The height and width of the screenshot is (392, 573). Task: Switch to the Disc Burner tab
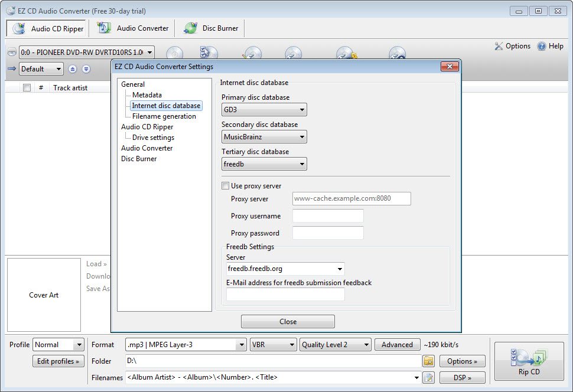[x=210, y=28]
